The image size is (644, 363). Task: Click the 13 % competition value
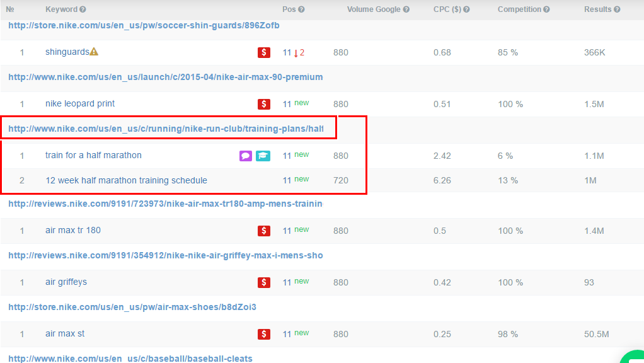coord(508,181)
